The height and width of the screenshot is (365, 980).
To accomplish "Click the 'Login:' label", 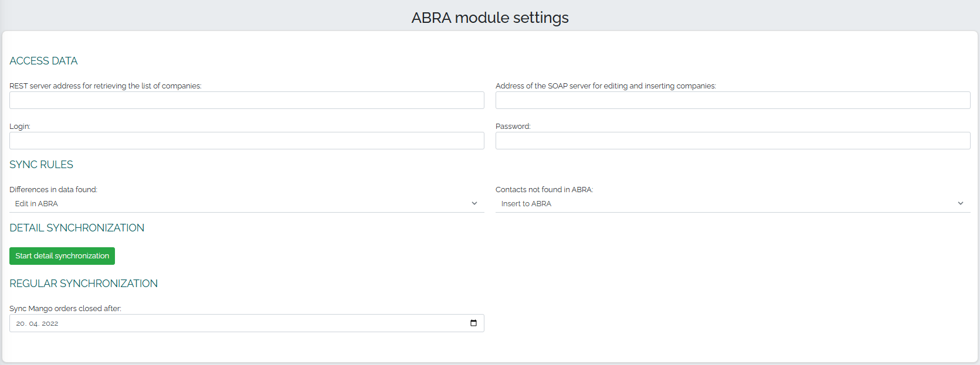I will (20, 126).
